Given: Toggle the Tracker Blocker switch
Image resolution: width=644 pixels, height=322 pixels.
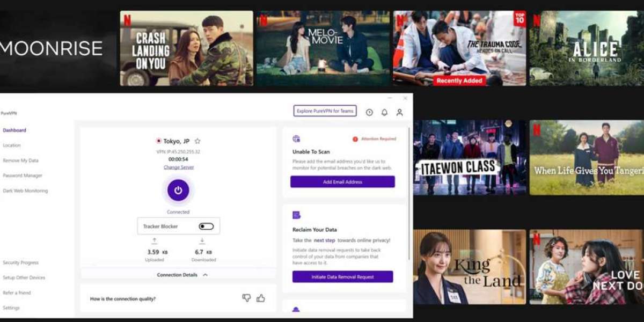Looking at the screenshot, I should [x=205, y=226].
